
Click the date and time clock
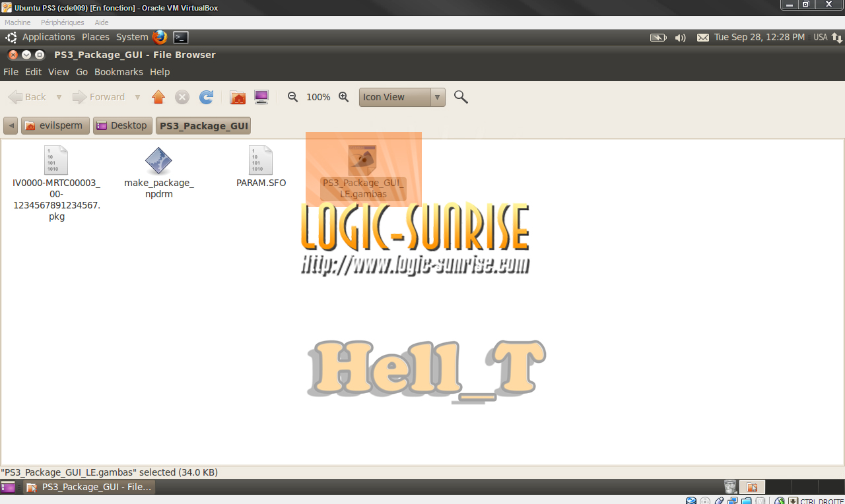pyautogui.click(x=759, y=38)
